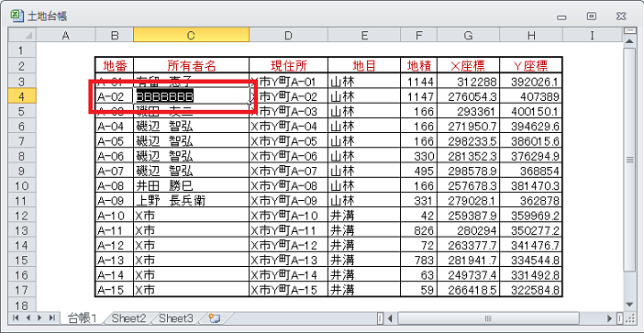Click the Y座標 header cell
Screen dimensions: 644x333
coord(531,65)
